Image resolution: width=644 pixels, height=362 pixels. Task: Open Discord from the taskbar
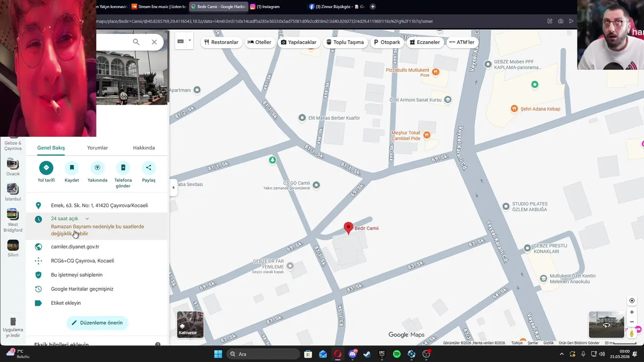352,354
